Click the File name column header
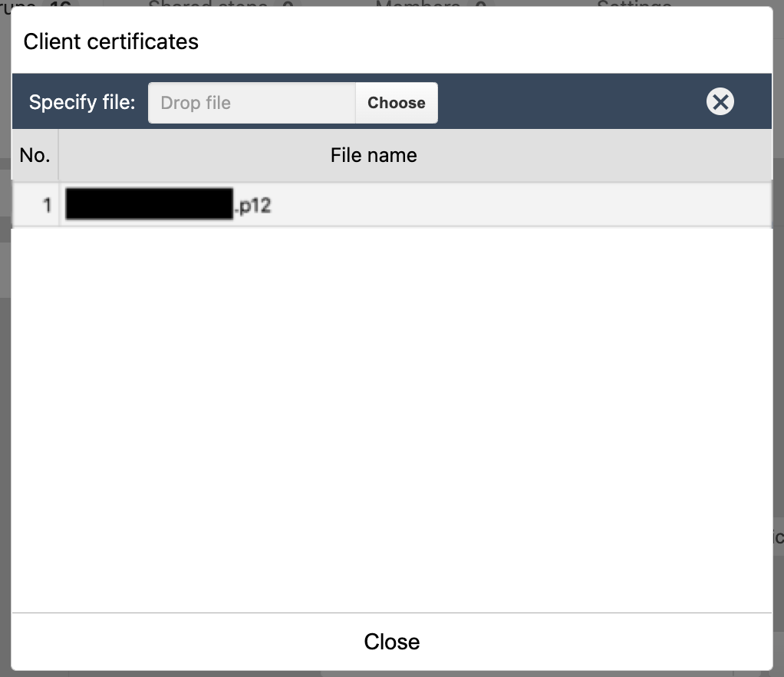This screenshot has height=677, width=784. pyautogui.click(x=374, y=155)
